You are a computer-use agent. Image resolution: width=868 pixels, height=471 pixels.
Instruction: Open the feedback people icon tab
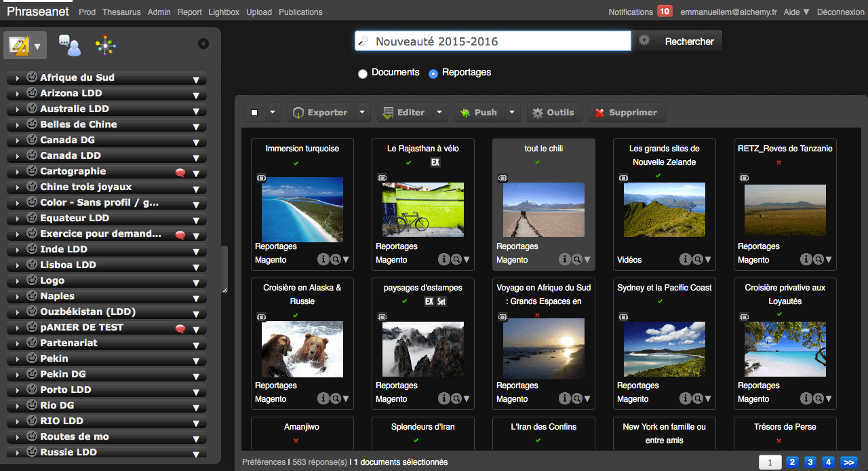click(69, 45)
